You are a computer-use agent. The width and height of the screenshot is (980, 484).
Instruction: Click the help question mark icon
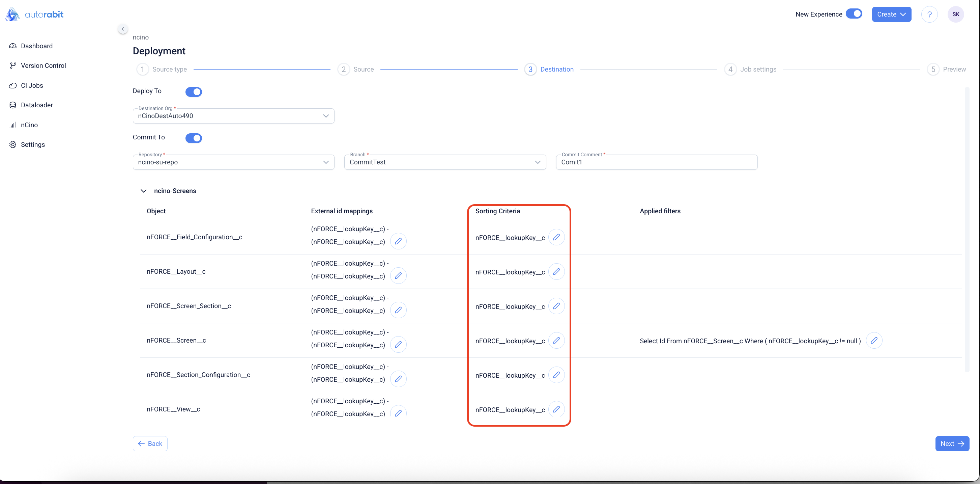929,15
